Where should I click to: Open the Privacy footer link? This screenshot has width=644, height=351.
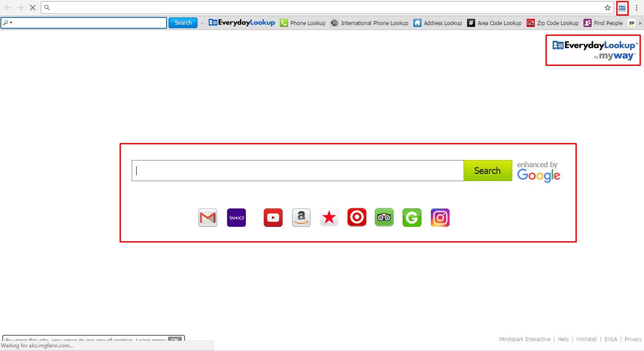(633, 339)
